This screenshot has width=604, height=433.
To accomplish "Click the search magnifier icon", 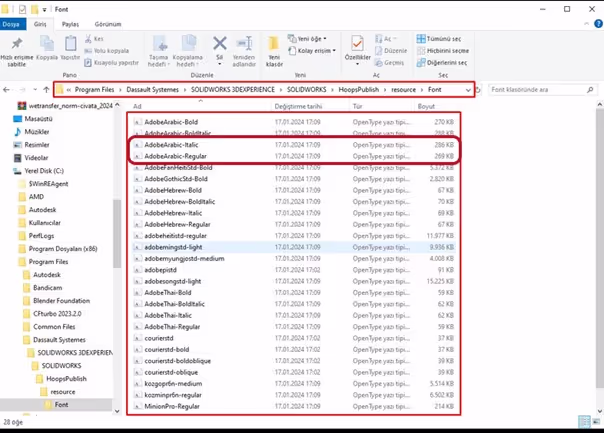I will [590, 90].
